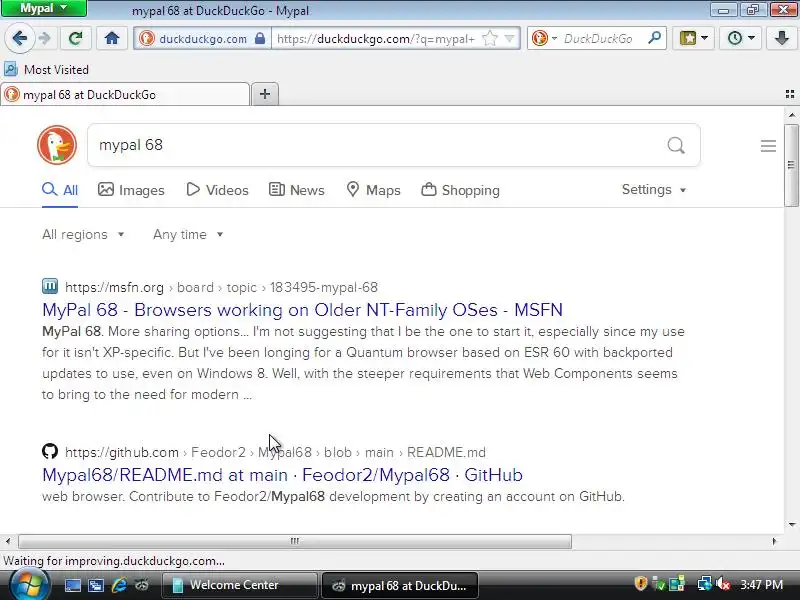800x600 pixels.
Task: Click the muted volume tray icon
Action: pos(722,584)
